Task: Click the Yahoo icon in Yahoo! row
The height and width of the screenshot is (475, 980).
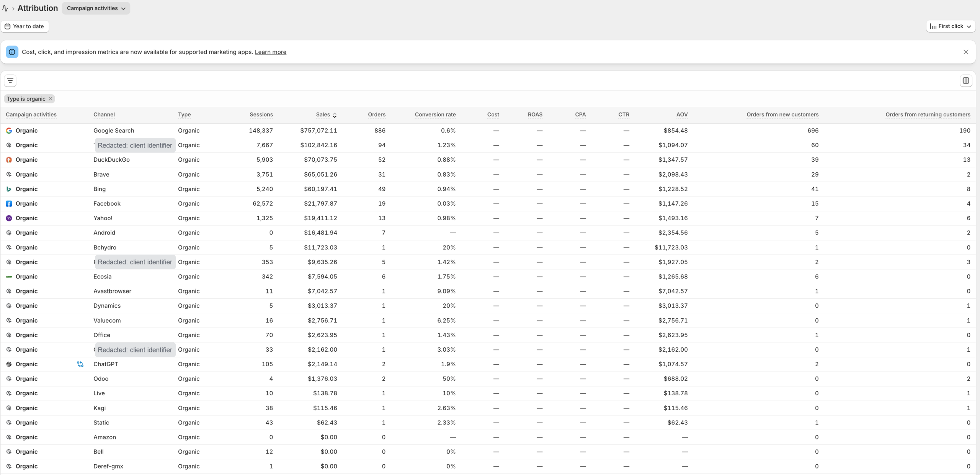Action: tap(9, 218)
